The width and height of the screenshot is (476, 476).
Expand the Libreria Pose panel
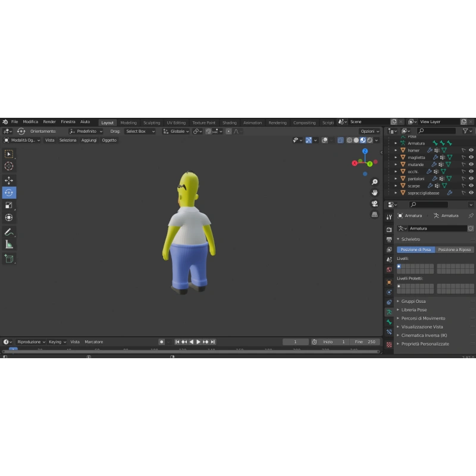coord(414,310)
